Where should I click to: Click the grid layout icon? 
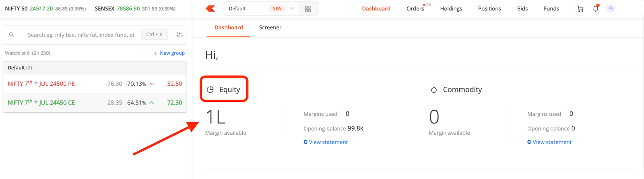click(308, 8)
